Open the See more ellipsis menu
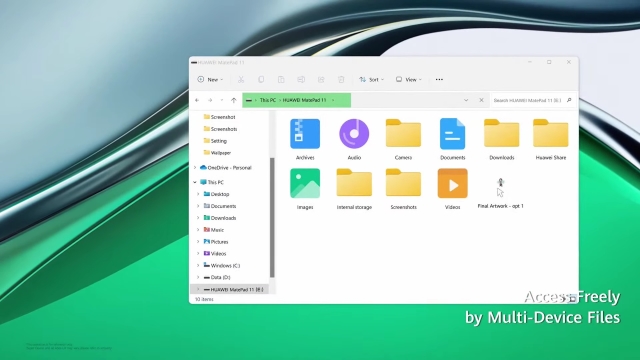Viewport: 640px width, 360px height. click(x=439, y=80)
